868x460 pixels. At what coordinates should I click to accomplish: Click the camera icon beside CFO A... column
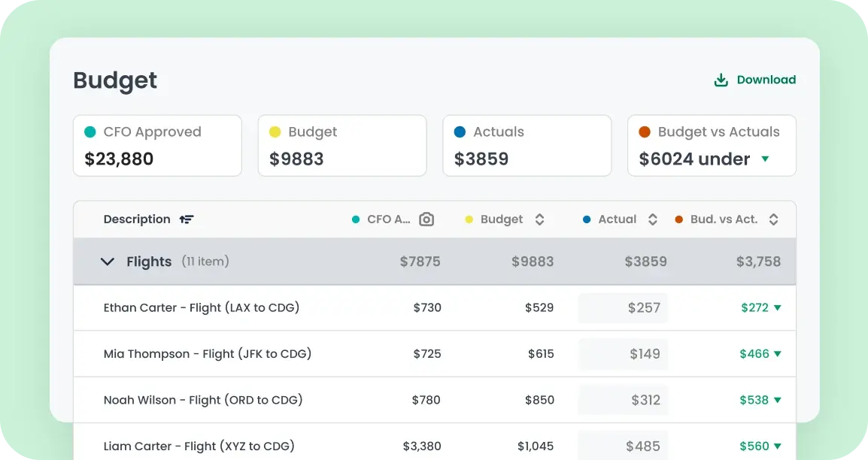pos(426,219)
